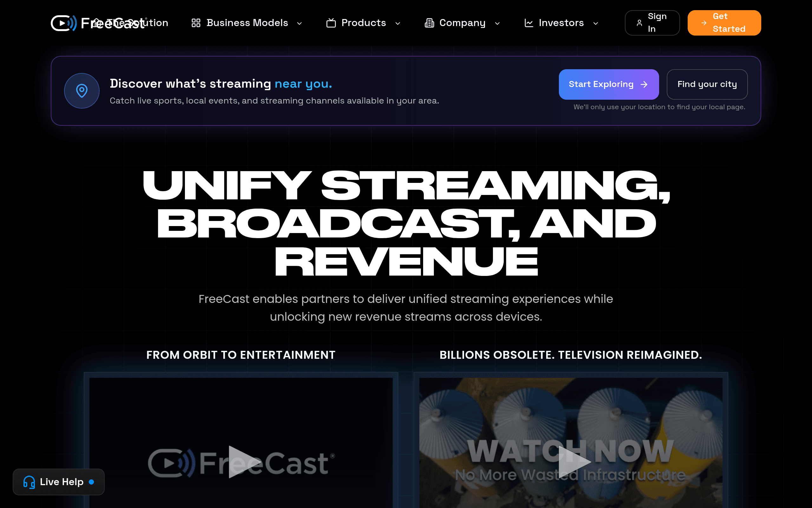Image resolution: width=812 pixels, height=508 pixels.
Task: Click 'FreeCast enables partners' subtitle text
Action: (406, 308)
